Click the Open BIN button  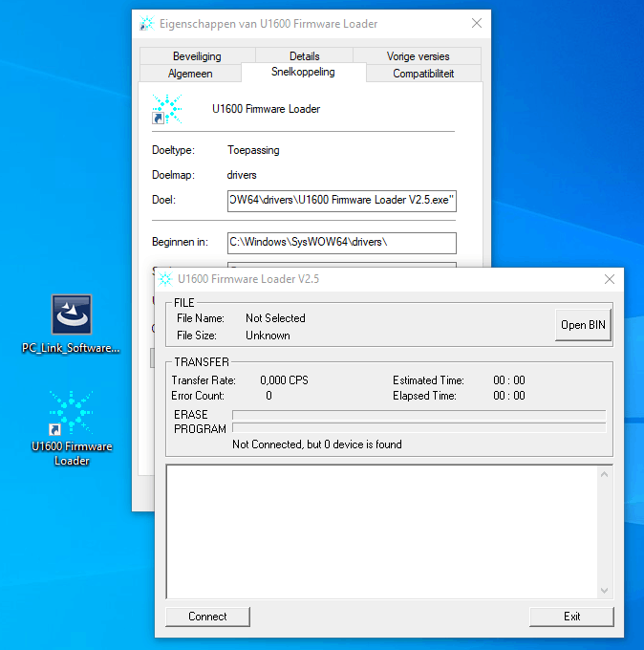(583, 325)
